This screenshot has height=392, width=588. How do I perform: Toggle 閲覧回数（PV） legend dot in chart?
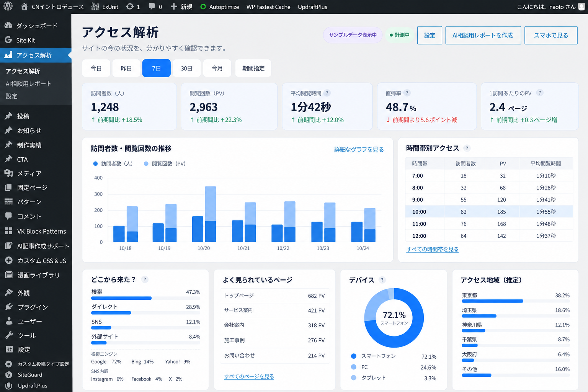146,163
